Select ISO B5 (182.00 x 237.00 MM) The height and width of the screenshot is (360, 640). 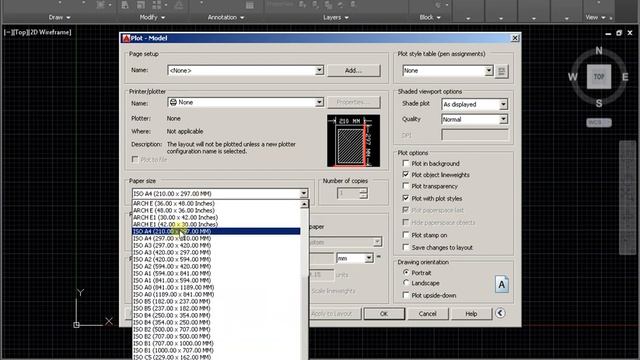point(216,301)
